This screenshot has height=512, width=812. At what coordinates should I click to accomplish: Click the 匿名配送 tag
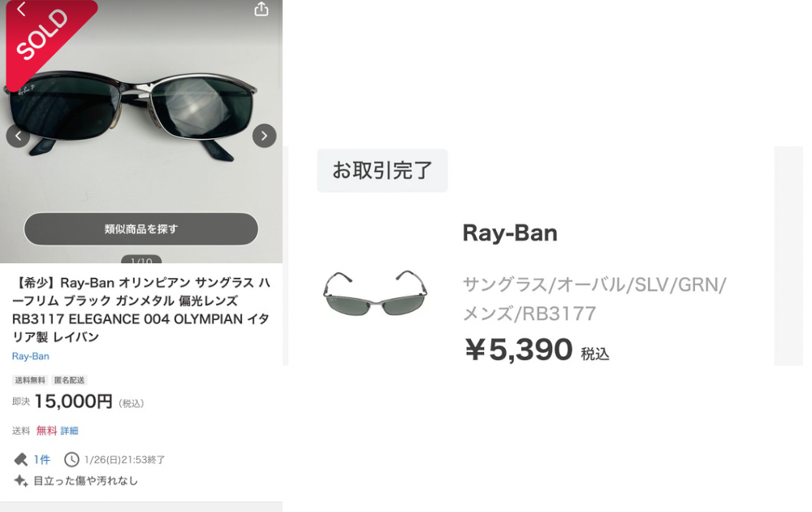[69, 380]
